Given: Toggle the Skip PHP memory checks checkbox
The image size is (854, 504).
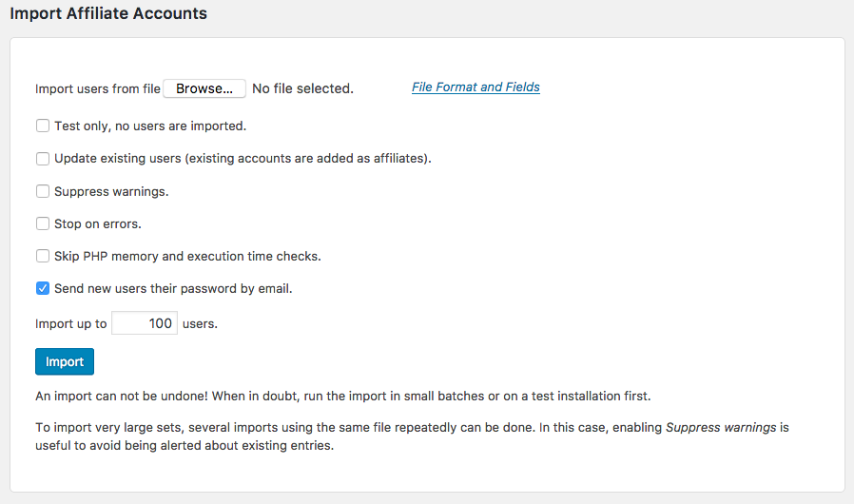Looking at the screenshot, I should (43, 256).
